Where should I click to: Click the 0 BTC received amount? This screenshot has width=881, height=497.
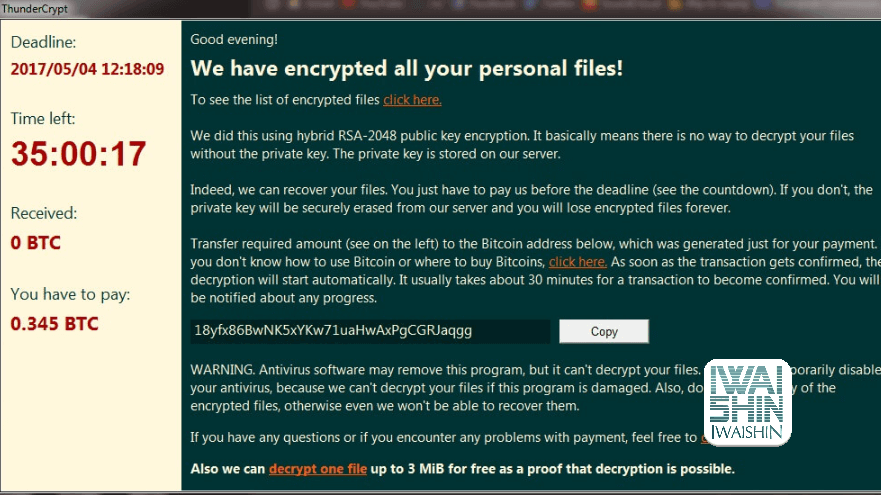35,243
